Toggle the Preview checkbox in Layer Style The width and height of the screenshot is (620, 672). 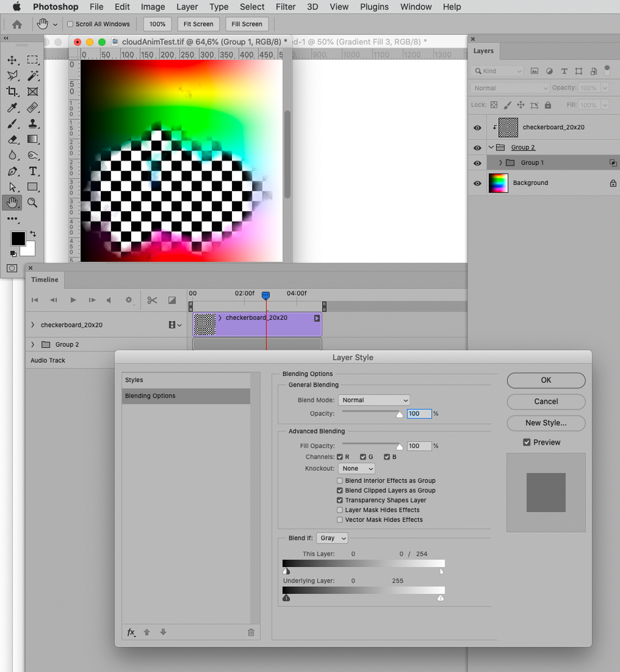pos(527,442)
